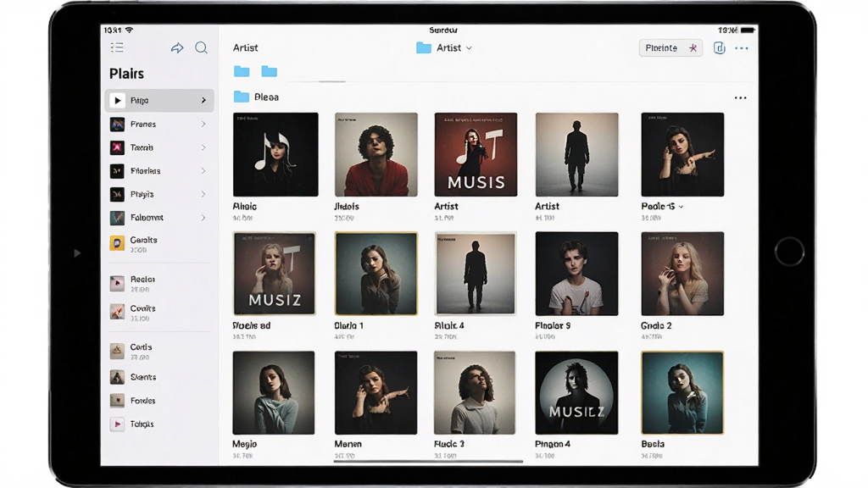This screenshot has height=488, width=868.
Task: Open the Reelar sidebar item icon
Action: click(117, 283)
